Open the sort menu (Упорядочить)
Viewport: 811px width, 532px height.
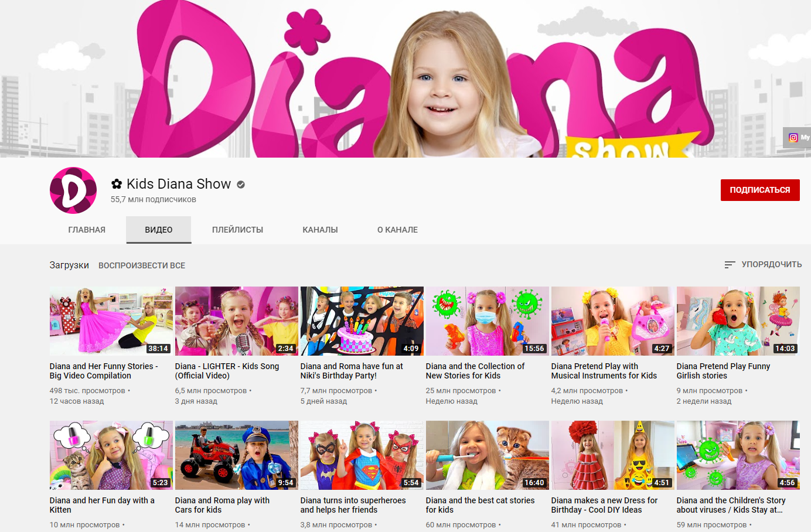click(763, 265)
